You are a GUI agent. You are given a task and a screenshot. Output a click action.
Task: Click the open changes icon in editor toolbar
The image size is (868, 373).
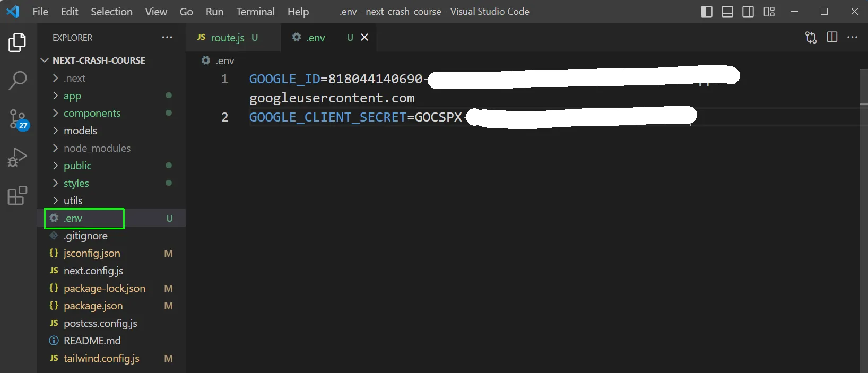click(811, 37)
